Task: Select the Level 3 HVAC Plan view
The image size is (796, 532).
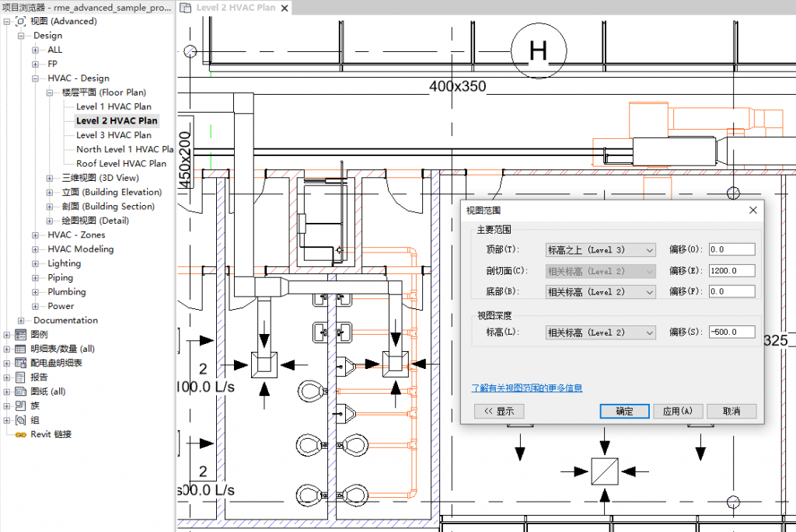Action: [113, 135]
